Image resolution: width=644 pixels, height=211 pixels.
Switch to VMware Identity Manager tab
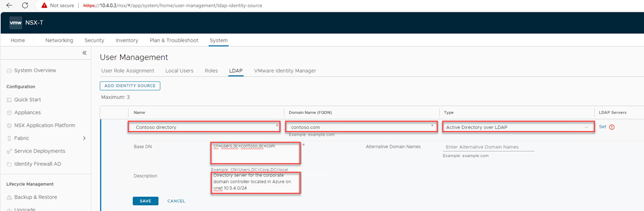tap(285, 71)
